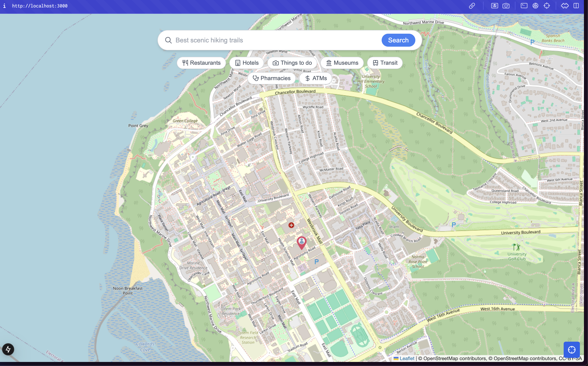Open the puzzle-piece extensions icon
This screenshot has width=588, height=366.
pos(564,6)
